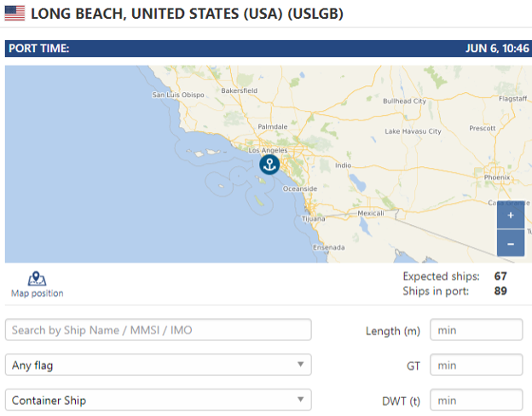Expand the Any flag dropdown arrow
This screenshot has height=416, width=532.
click(300, 364)
